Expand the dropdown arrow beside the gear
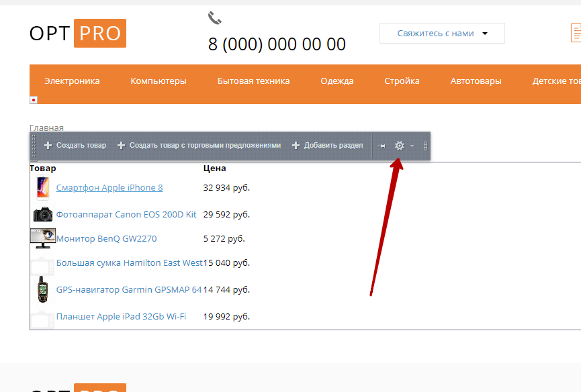The width and height of the screenshot is (581, 392). pos(412,146)
